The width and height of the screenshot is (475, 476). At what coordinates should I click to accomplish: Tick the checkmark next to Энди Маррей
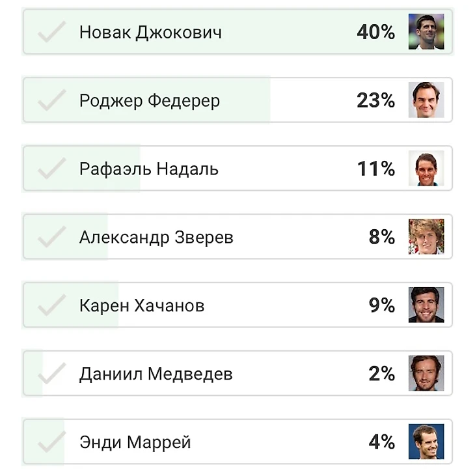(52, 441)
